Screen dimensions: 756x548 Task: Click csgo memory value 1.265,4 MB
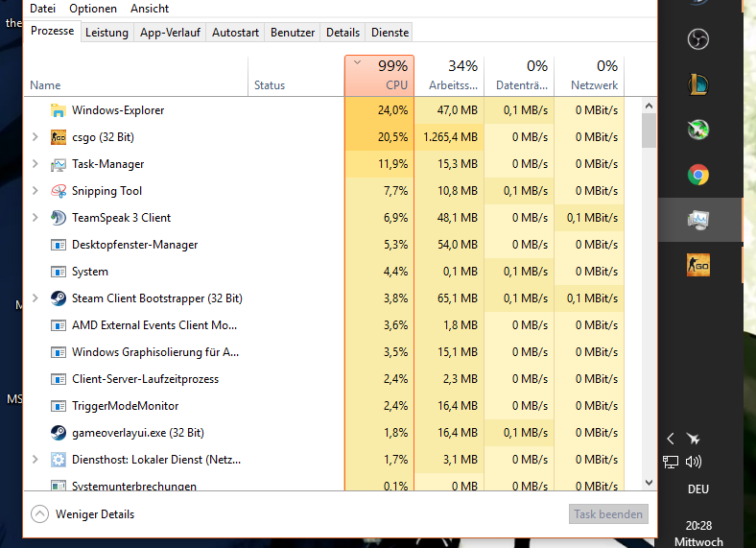click(x=450, y=137)
